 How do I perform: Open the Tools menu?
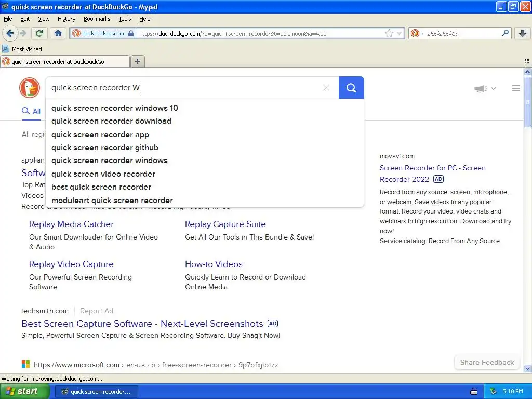point(125,19)
